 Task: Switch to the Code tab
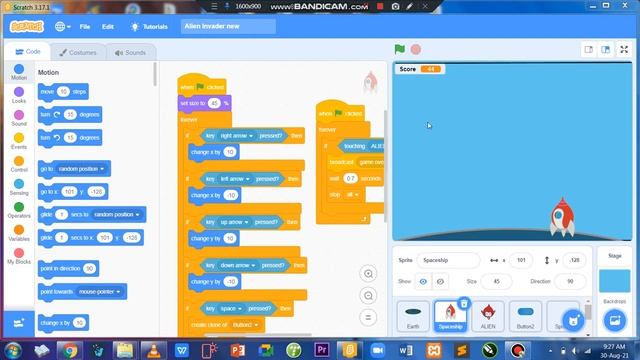coord(28,52)
